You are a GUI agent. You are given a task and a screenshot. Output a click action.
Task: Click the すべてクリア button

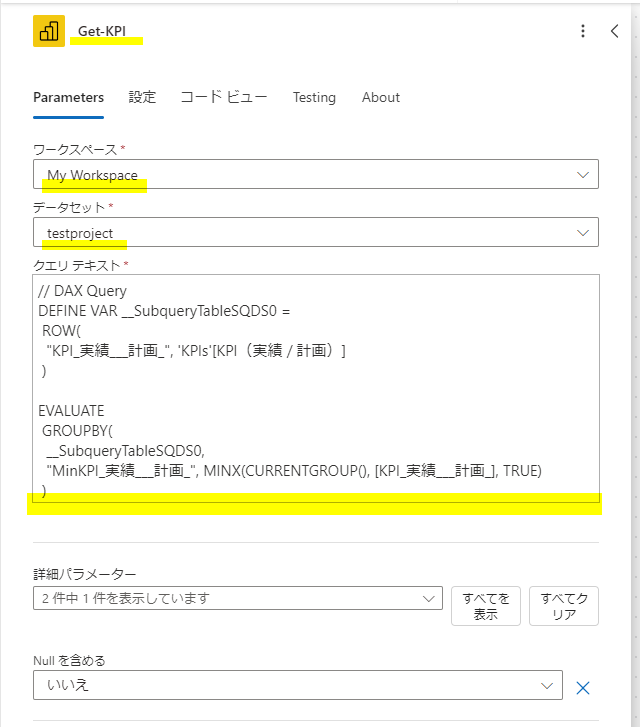tap(564, 606)
